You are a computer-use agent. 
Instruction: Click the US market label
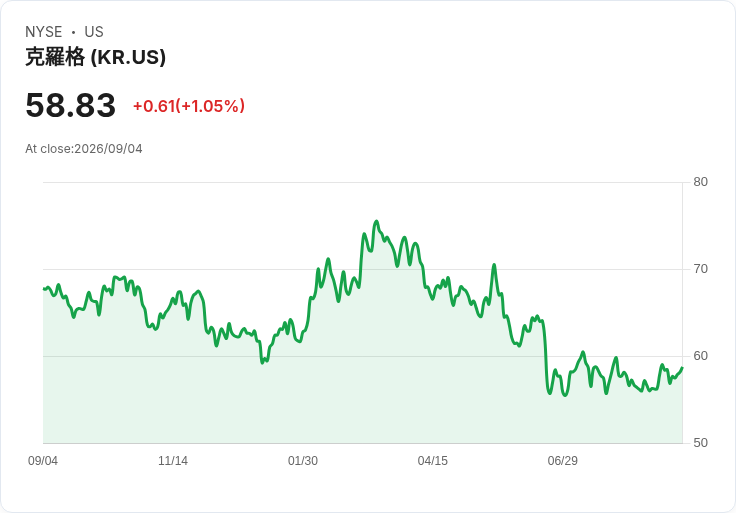tap(94, 32)
